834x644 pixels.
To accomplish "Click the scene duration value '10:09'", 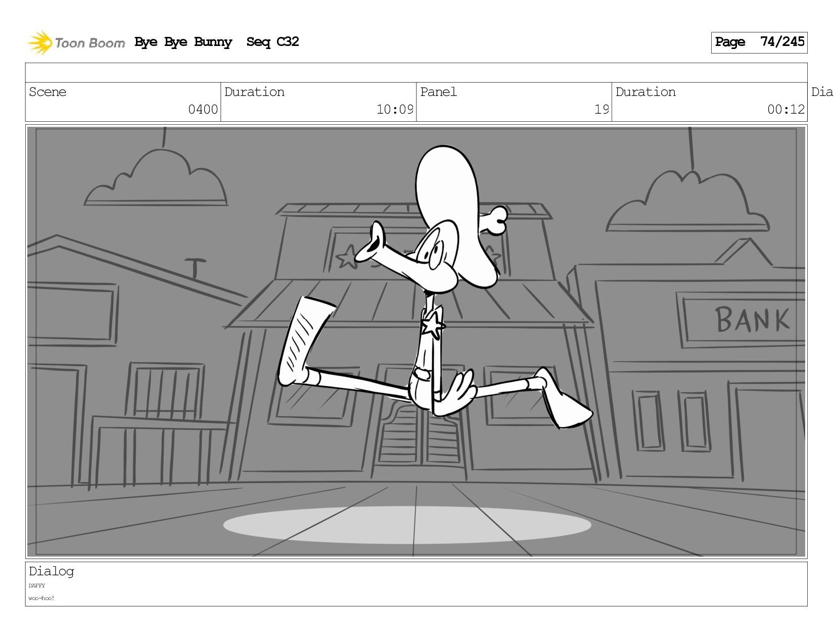I will click(395, 110).
